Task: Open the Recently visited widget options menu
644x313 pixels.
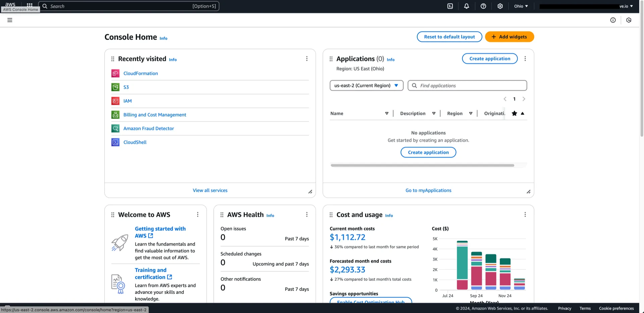Action: pyautogui.click(x=307, y=59)
